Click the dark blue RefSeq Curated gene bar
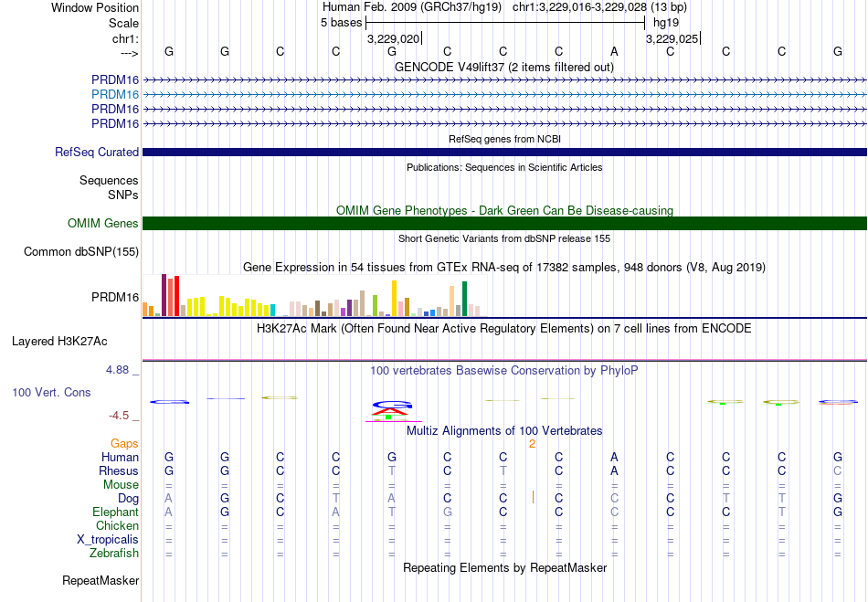The image size is (868, 602). coord(505,153)
